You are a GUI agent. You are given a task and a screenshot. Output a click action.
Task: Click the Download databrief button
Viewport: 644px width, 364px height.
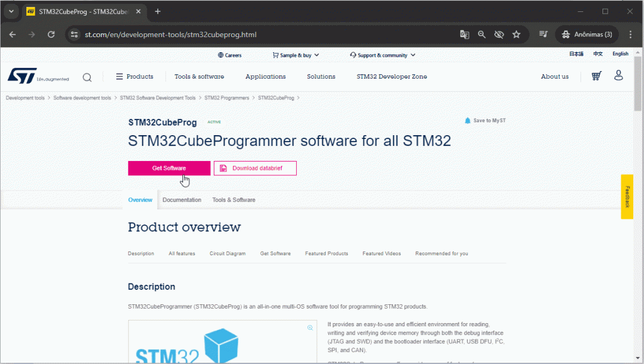255,168
